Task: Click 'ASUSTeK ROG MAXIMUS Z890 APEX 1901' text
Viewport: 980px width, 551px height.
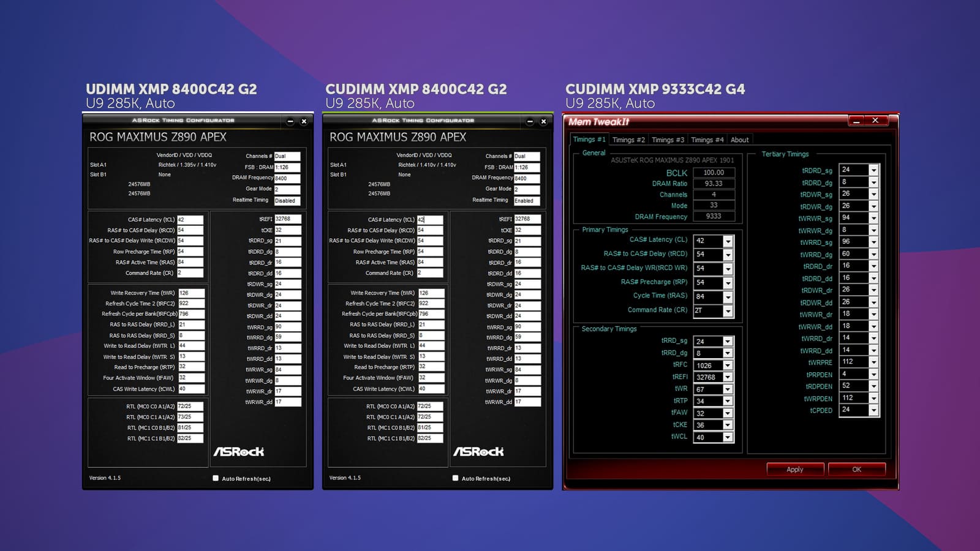Action: [x=672, y=160]
